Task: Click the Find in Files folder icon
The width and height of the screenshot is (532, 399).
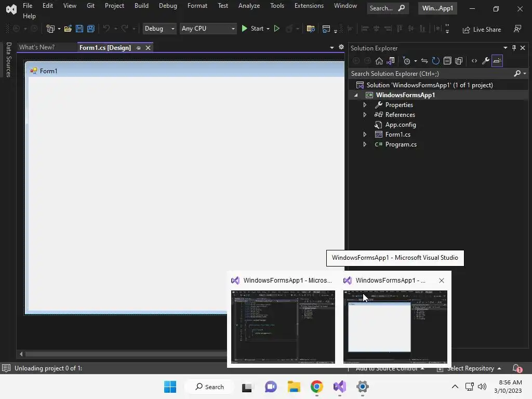Action: click(311, 29)
